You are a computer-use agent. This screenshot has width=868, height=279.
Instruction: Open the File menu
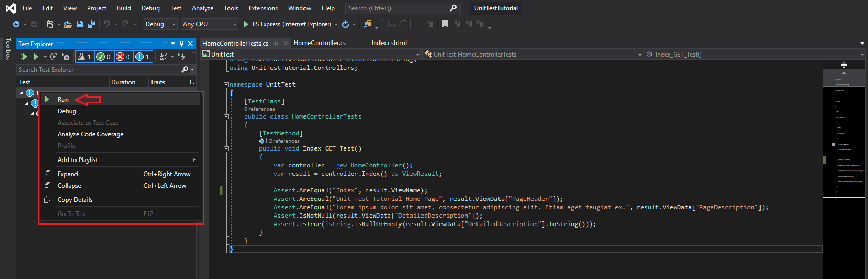[27, 8]
